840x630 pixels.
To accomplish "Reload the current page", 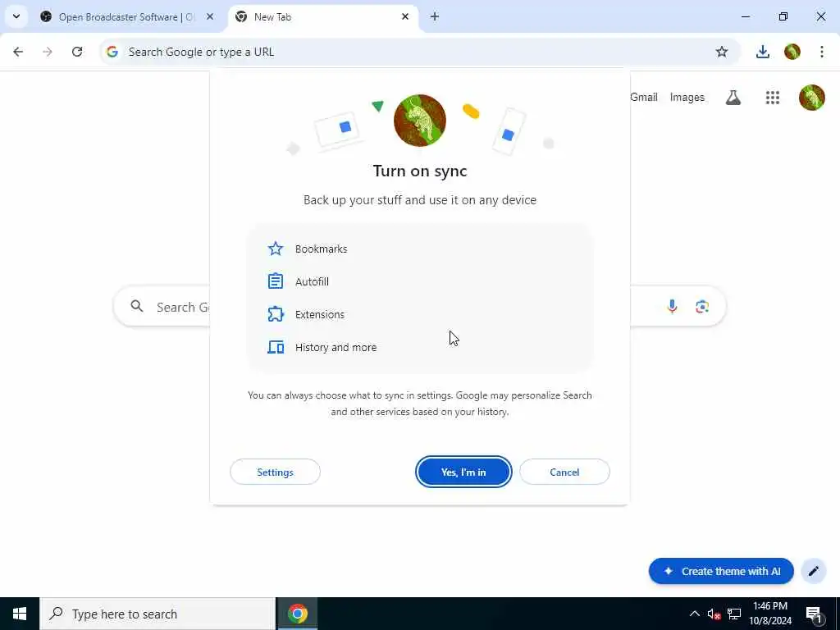I will (x=77, y=52).
